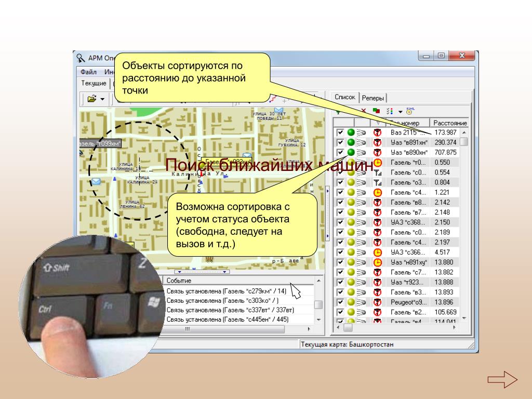Click yellow status ball in Peugeot row

(x=351, y=302)
